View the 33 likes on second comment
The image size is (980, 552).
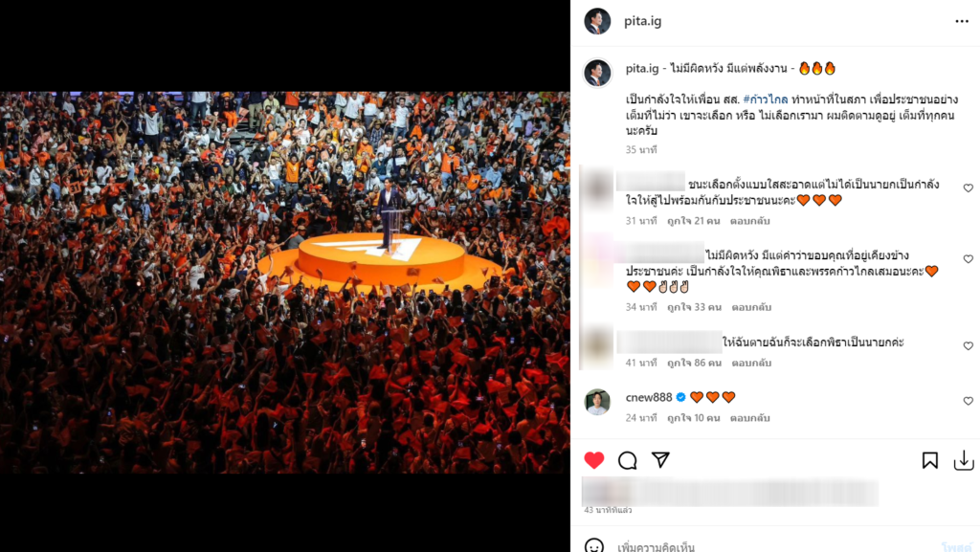pyautogui.click(x=694, y=307)
